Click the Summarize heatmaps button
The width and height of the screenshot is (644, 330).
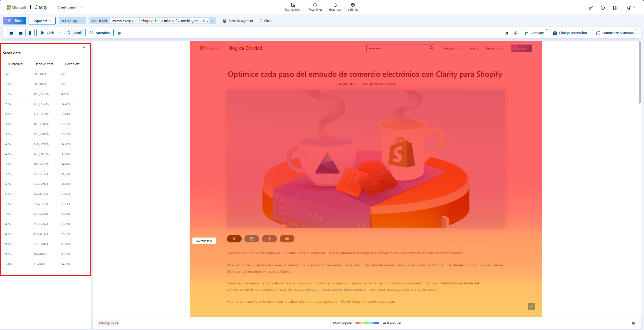(x=615, y=33)
